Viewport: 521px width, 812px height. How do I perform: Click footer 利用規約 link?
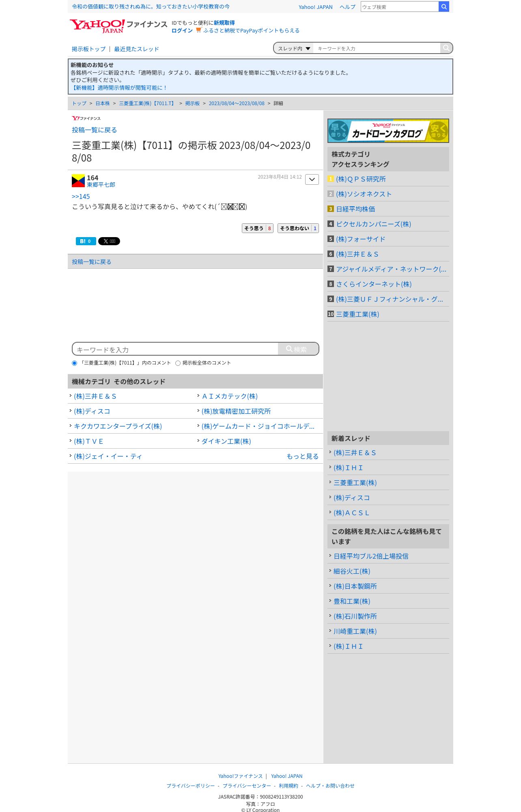[288, 786]
